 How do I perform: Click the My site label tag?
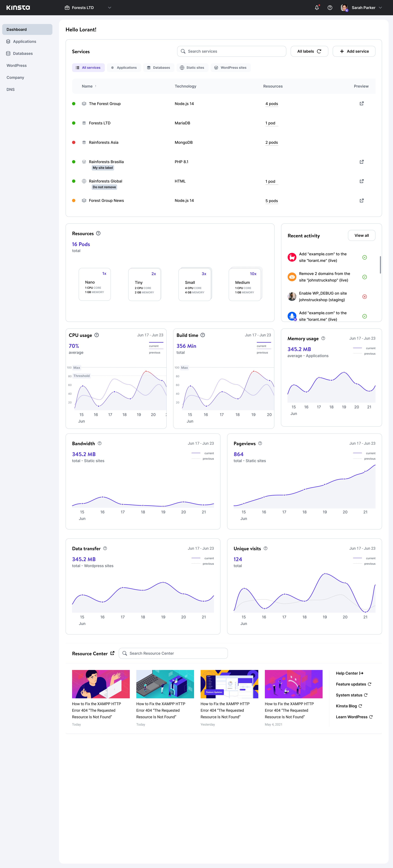(103, 168)
